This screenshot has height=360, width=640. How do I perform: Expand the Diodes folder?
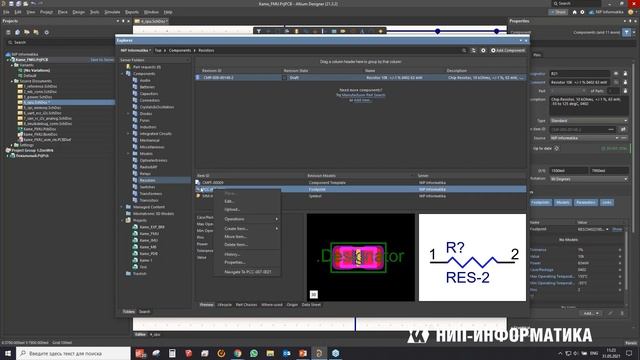(128, 114)
